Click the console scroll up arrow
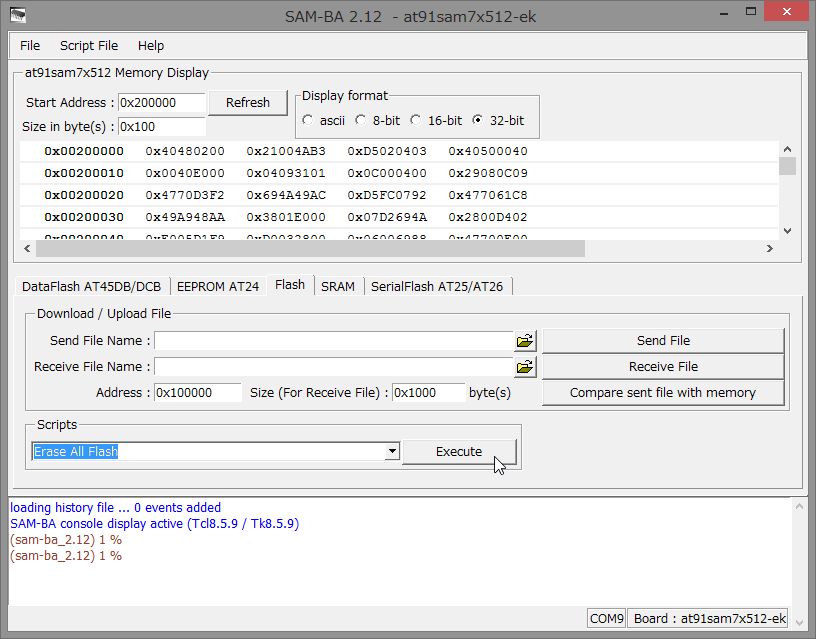 [x=799, y=506]
